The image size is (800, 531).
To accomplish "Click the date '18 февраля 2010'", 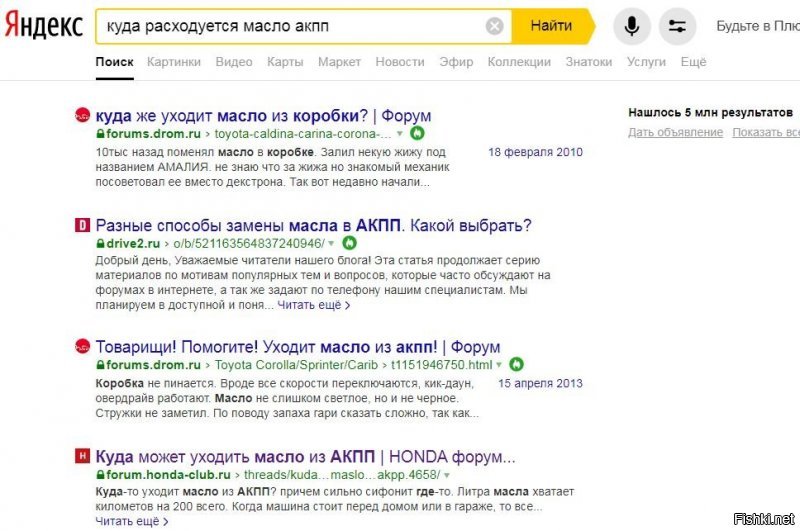I will (535, 152).
